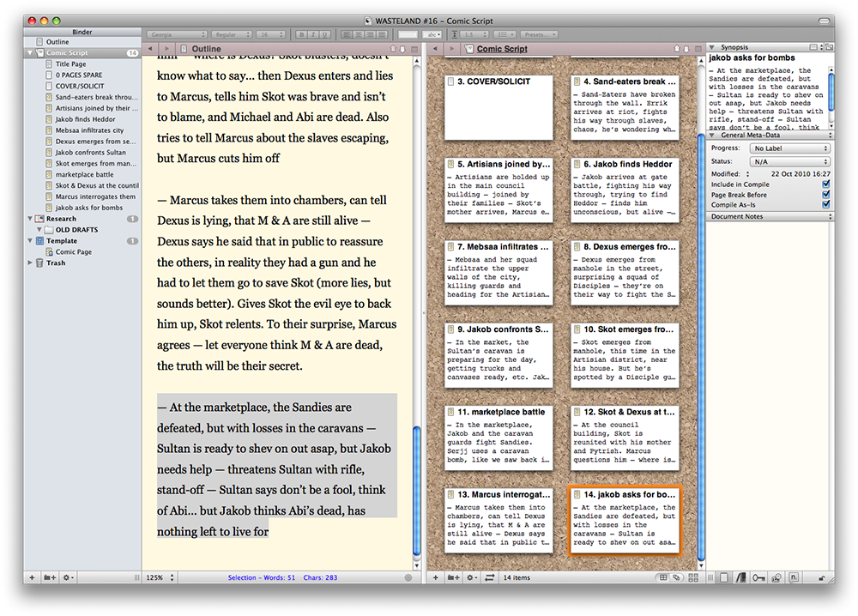The height and width of the screenshot is (616, 858).
Task: Click the Italic formatting button
Action: (x=313, y=34)
